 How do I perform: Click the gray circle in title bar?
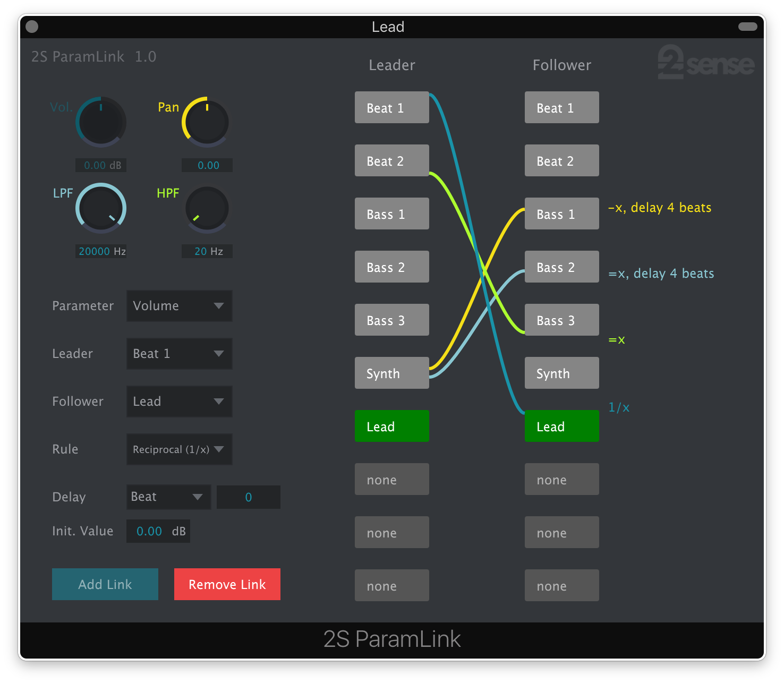(x=32, y=27)
